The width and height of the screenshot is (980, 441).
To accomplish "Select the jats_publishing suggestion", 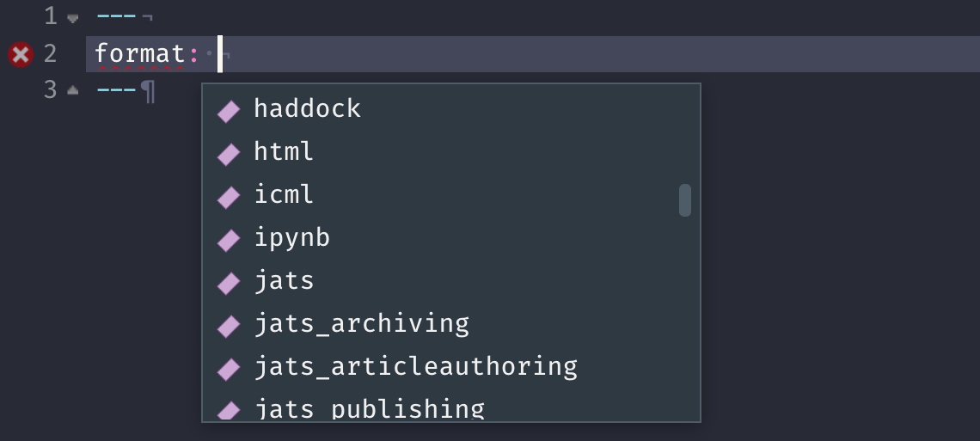I will (369, 408).
